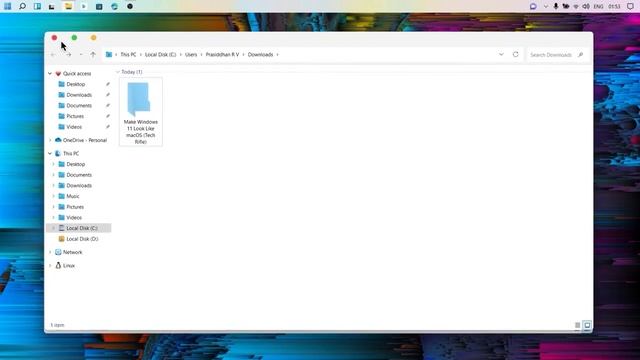640x360 pixels.
Task: Open Downloads under This PC
Action: 79,185
